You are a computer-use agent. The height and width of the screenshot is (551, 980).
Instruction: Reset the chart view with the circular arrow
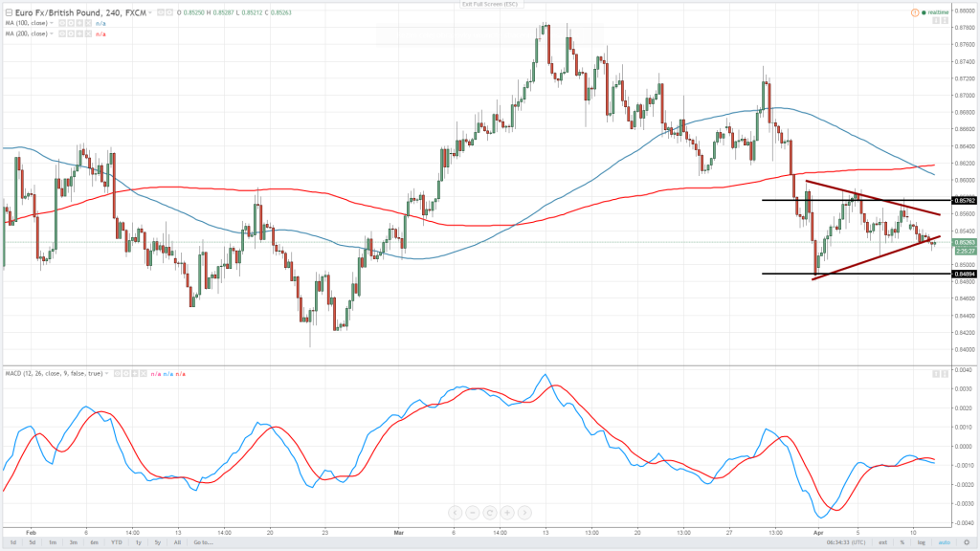(x=490, y=513)
